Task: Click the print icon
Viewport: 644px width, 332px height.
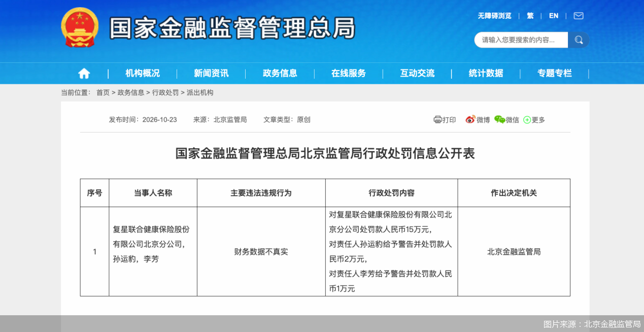Action: 438,120
